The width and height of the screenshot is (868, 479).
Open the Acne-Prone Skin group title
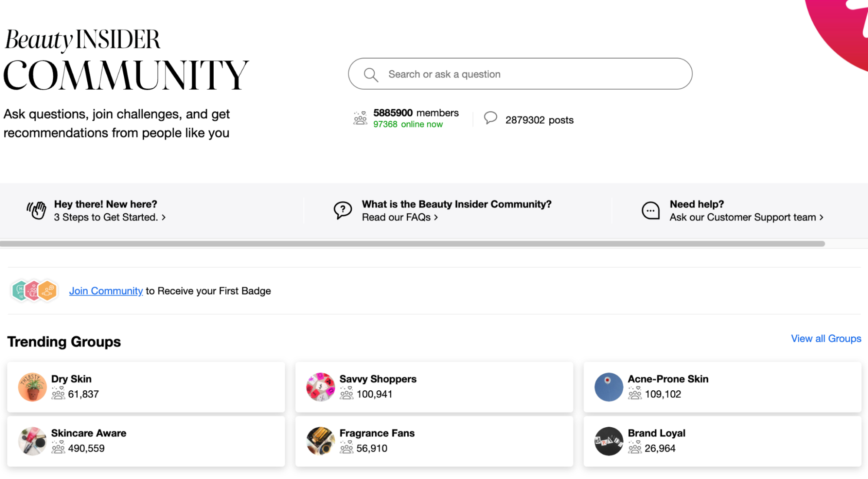point(668,379)
